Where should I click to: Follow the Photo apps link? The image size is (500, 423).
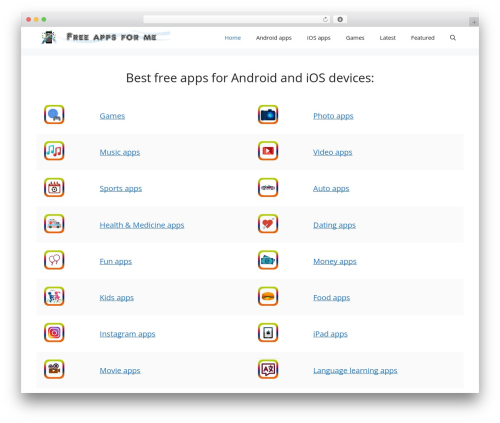tap(333, 116)
